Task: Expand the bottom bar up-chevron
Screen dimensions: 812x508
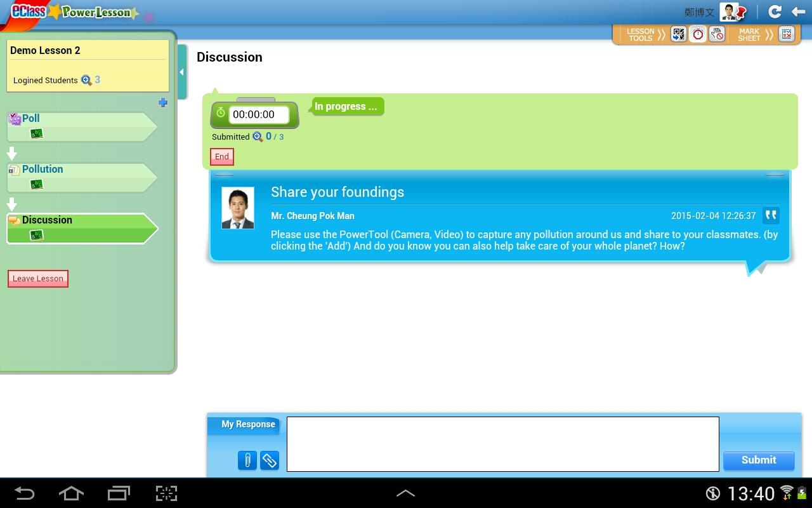Action: 406,493
